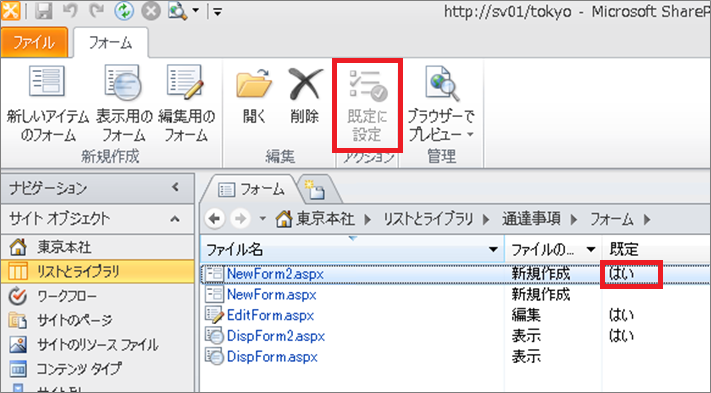711x393 pixels.
Task: Click the サイトのリソース ファイル picture icon
Action: (18, 345)
